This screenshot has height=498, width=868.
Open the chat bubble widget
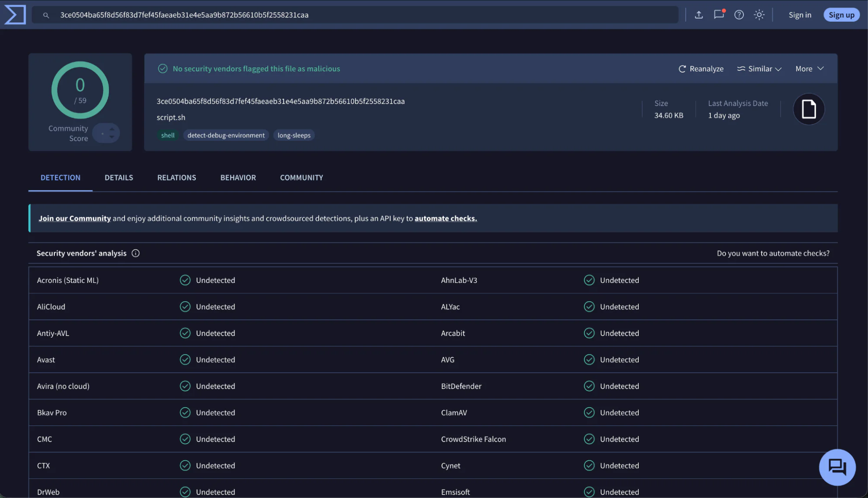(x=837, y=467)
